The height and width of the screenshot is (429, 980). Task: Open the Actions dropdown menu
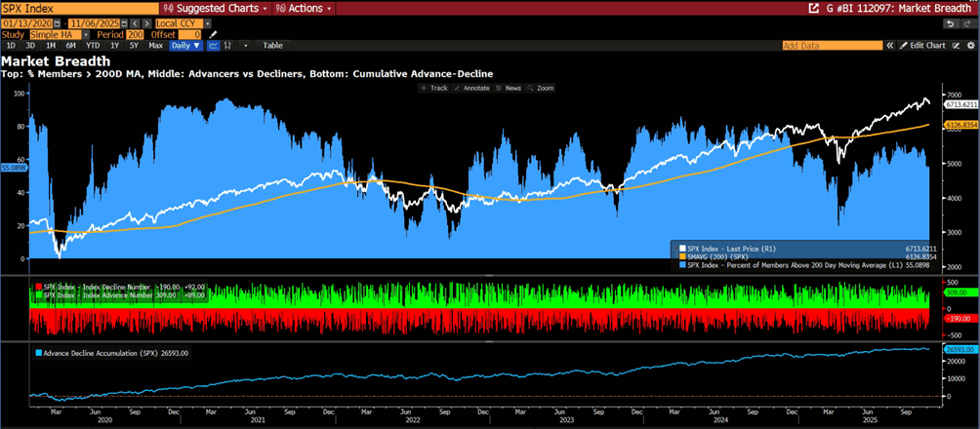click(x=304, y=8)
